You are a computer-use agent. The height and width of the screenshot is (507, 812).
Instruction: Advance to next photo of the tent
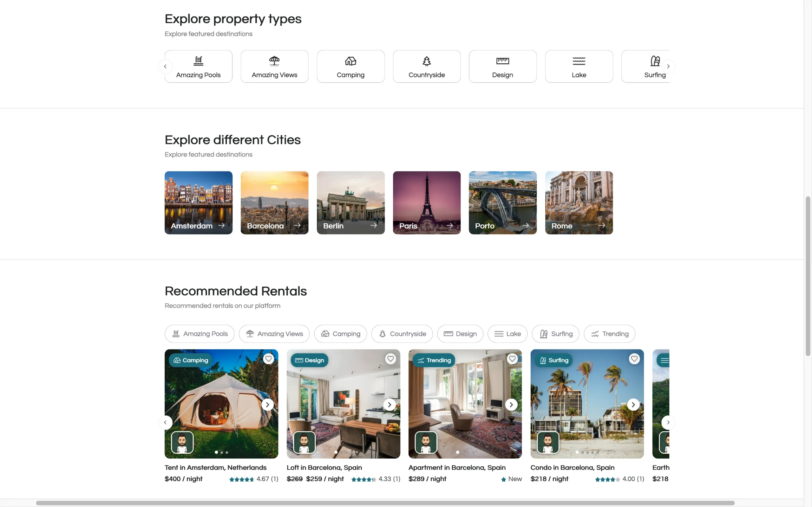click(x=267, y=405)
